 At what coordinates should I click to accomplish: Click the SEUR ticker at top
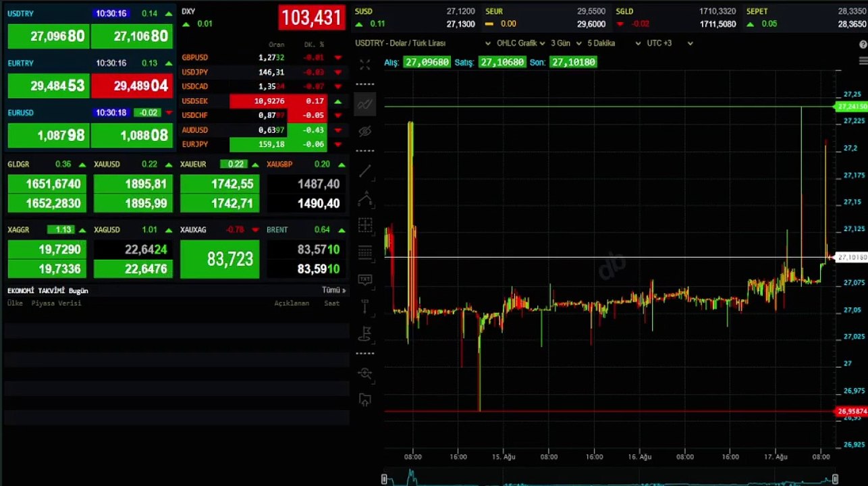pyautogui.click(x=545, y=18)
